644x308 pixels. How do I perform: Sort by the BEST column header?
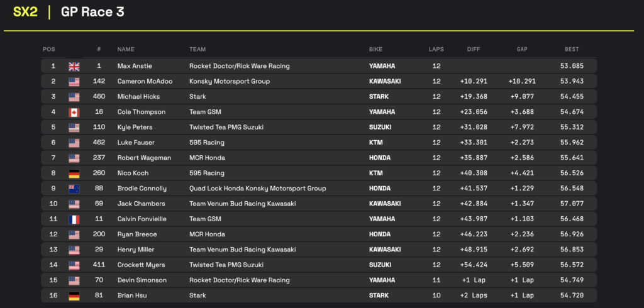pos(572,49)
